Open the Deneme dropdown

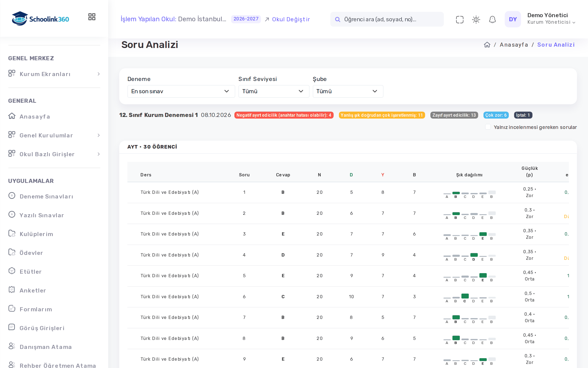[x=181, y=91]
